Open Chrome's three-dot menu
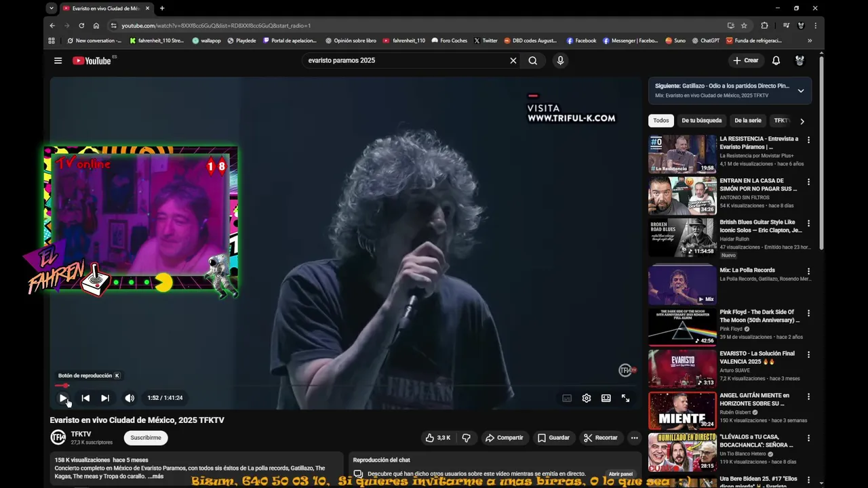This screenshot has width=868, height=488. coord(815,25)
